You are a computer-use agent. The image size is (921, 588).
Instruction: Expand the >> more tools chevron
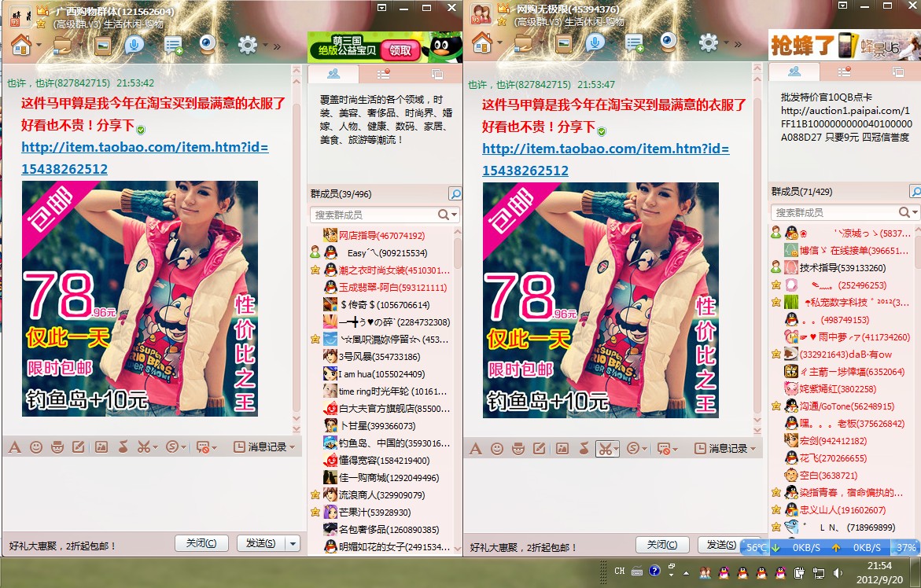click(277, 46)
